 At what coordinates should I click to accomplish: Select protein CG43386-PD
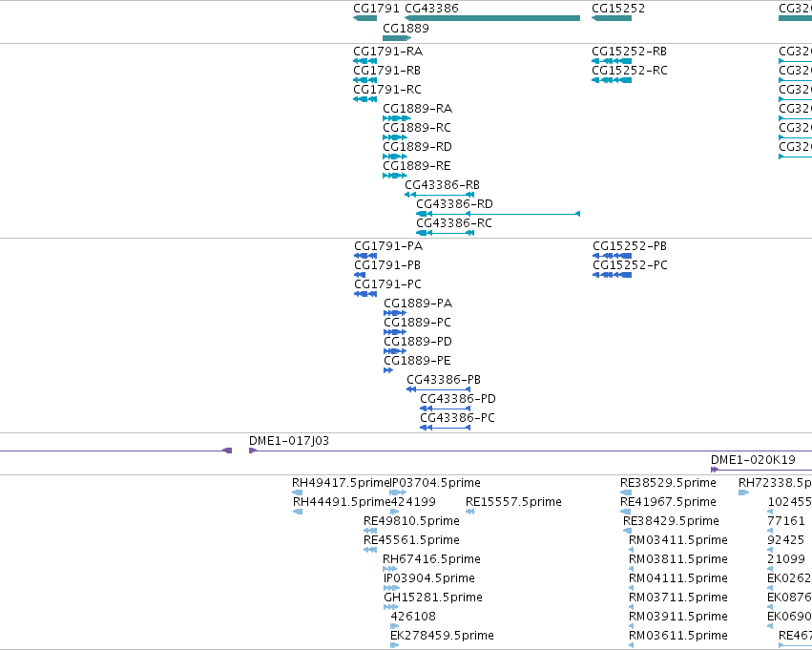[458, 399]
